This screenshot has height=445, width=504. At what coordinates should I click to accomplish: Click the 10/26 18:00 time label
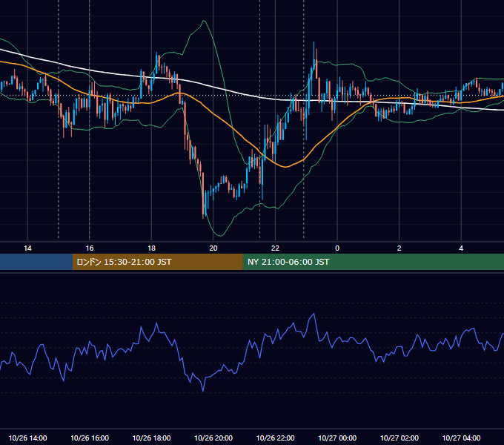151,438
